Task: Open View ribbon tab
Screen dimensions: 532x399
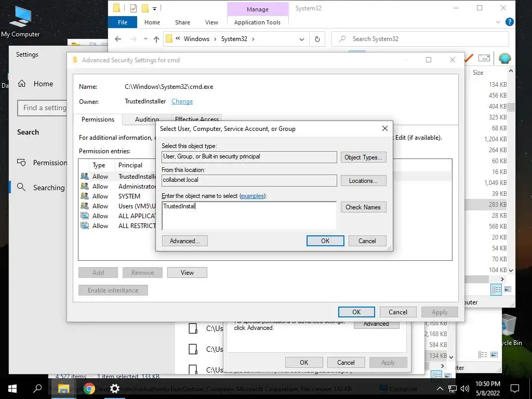Action: [212, 22]
